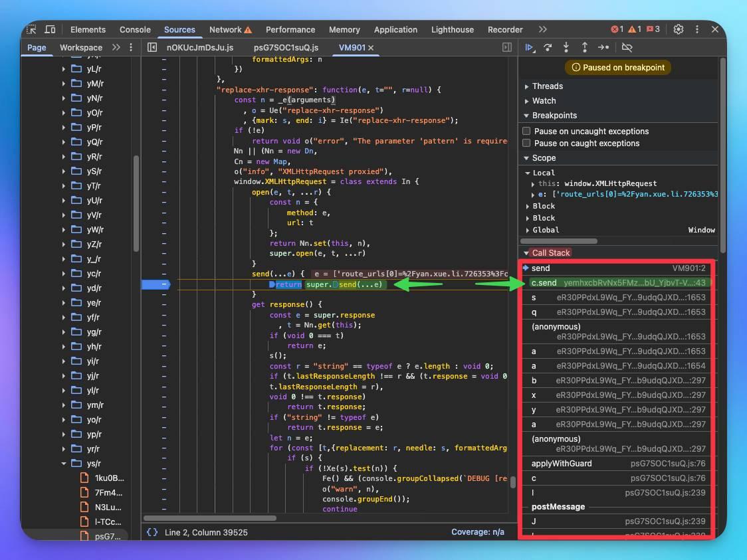Expand the 'this' scope variable
This screenshot has width=747, height=560.
[x=533, y=184]
